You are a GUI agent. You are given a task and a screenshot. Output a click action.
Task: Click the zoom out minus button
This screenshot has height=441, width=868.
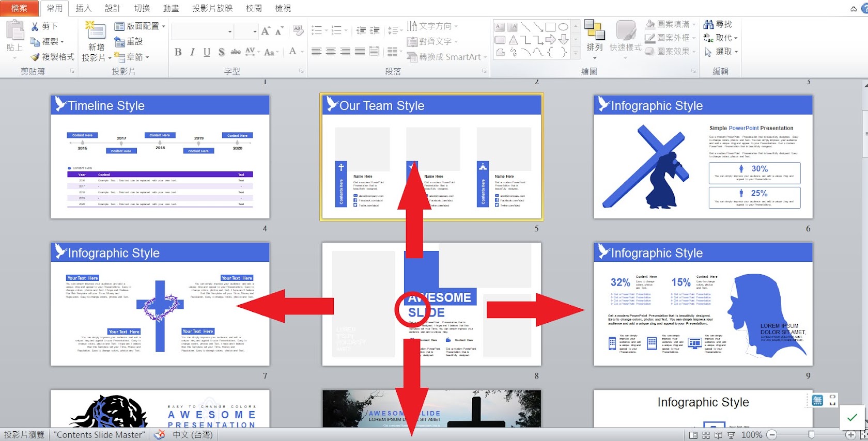tap(772, 435)
